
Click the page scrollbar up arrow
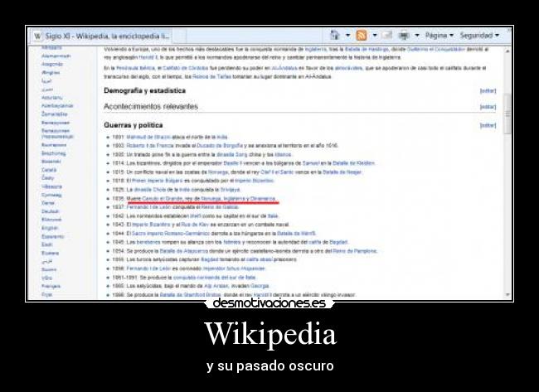[507, 51]
